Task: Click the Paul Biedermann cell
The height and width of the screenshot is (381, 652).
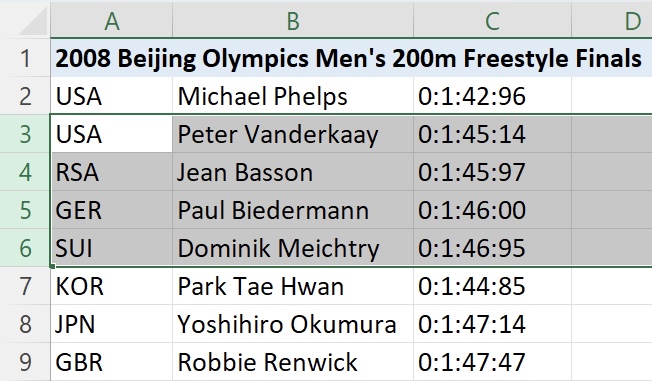Action: coord(293,210)
